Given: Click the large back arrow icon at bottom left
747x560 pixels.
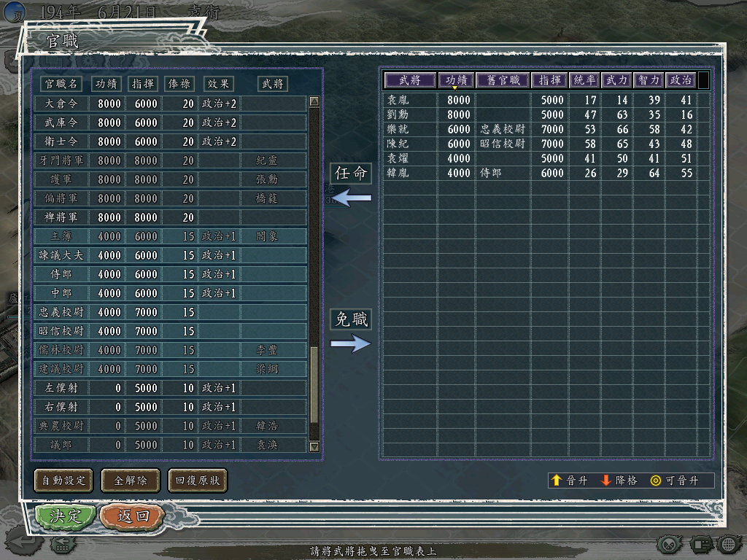Looking at the screenshot, I should pyautogui.click(x=23, y=541).
